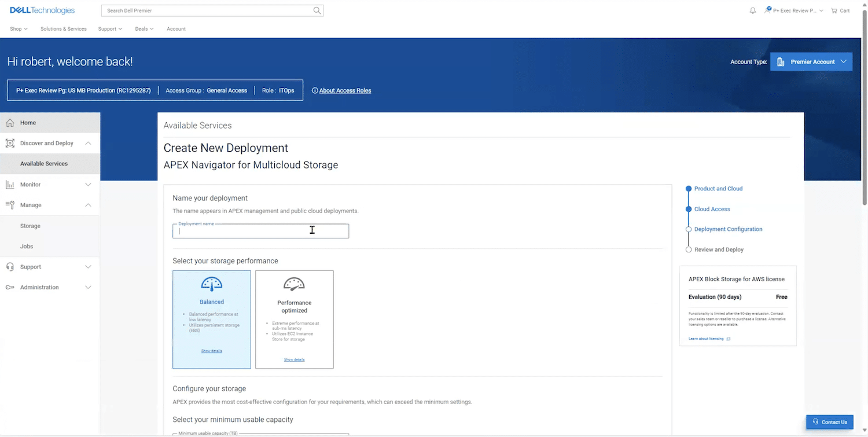Click the Premier Account building icon

point(781,62)
